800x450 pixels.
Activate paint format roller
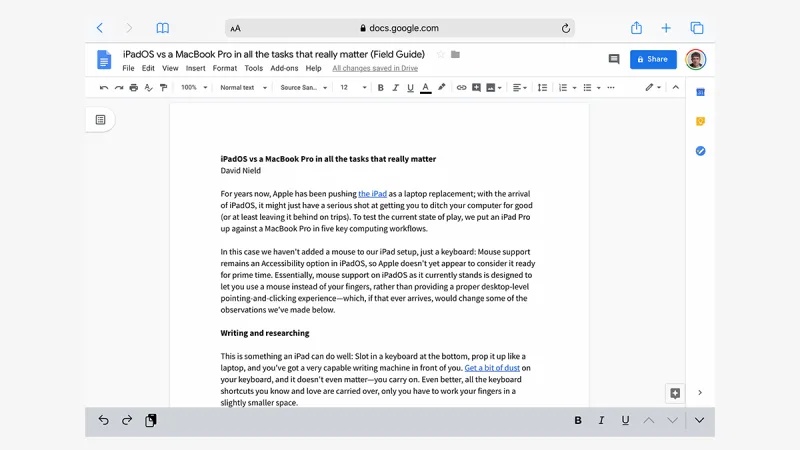(163, 88)
